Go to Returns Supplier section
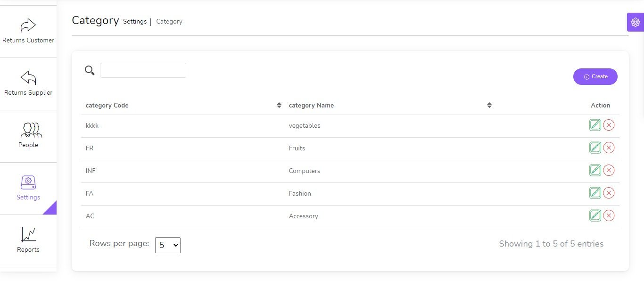644x281 pixels. pos(28,83)
